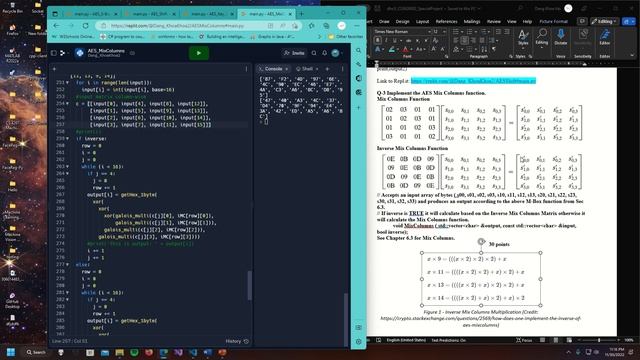
Task: Open History at bottom of Replit editor
Action: pos(237,341)
